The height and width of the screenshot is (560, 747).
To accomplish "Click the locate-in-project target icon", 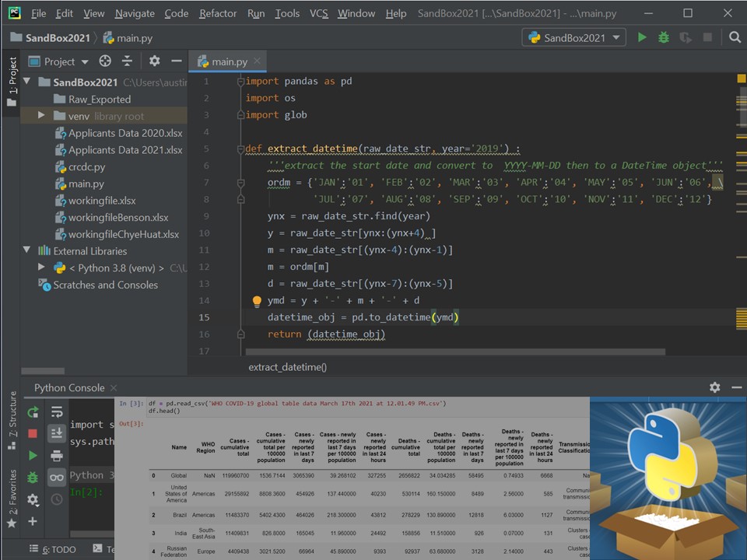I will point(105,61).
